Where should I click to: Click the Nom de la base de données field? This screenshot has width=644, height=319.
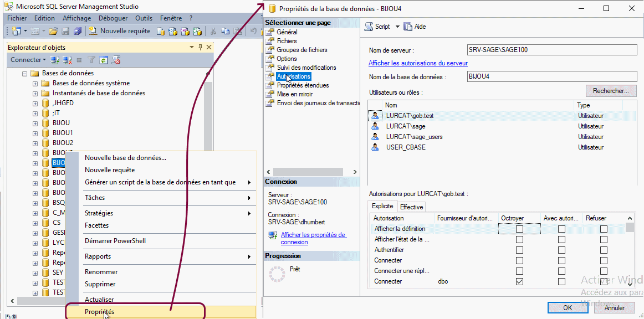click(x=551, y=77)
